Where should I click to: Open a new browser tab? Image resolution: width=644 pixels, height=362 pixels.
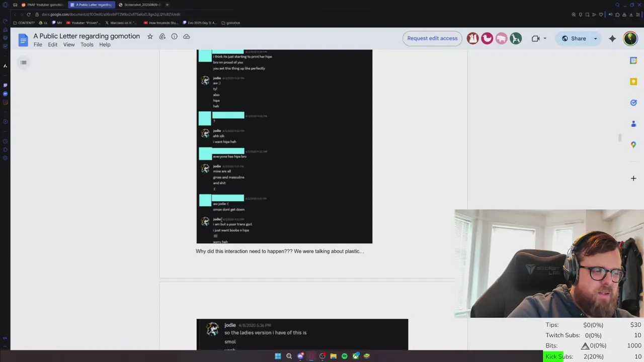[167, 5]
